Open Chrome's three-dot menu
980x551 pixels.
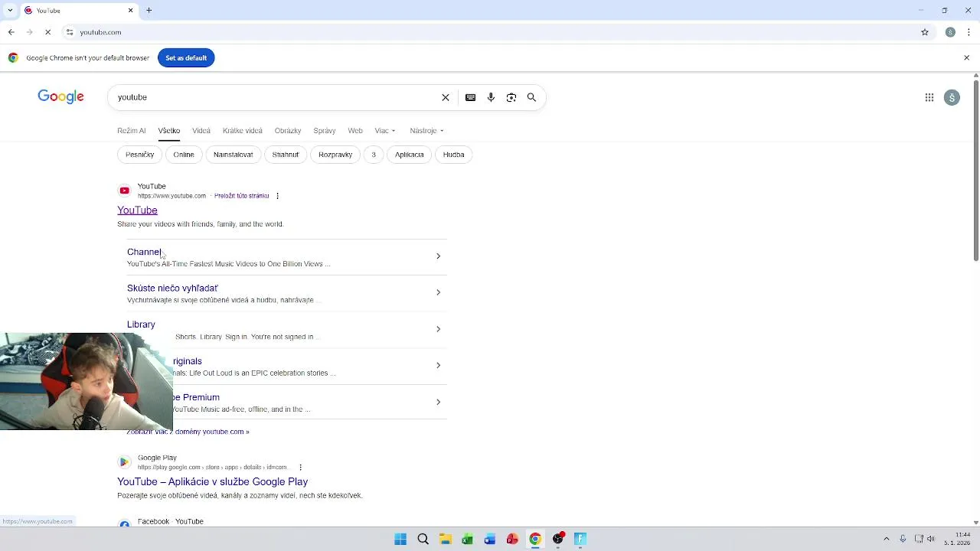(969, 32)
